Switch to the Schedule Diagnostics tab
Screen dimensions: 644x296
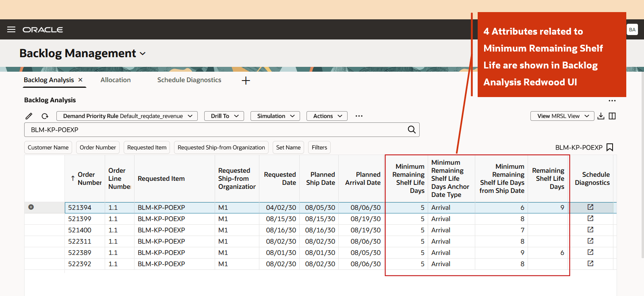(x=189, y=80)
